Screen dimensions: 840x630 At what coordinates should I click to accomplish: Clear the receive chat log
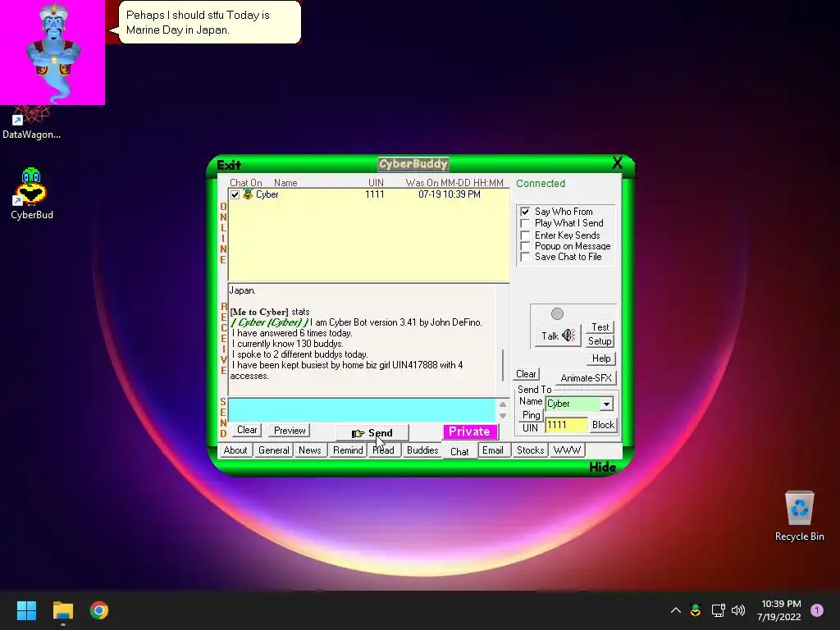[x=526, y=374]
